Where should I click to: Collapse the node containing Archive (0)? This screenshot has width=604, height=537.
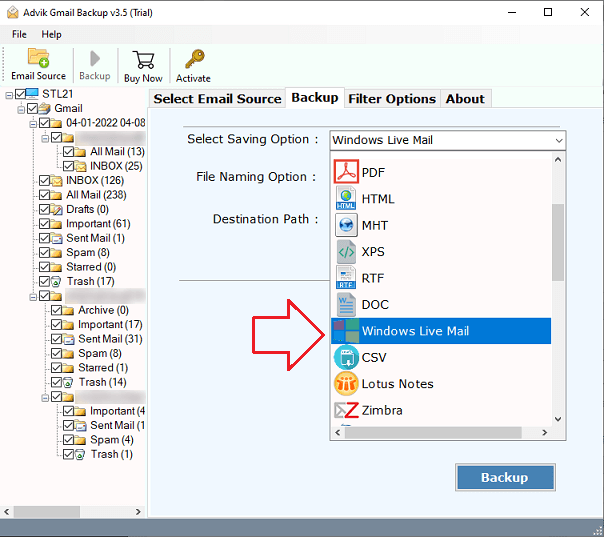point(33,297)
